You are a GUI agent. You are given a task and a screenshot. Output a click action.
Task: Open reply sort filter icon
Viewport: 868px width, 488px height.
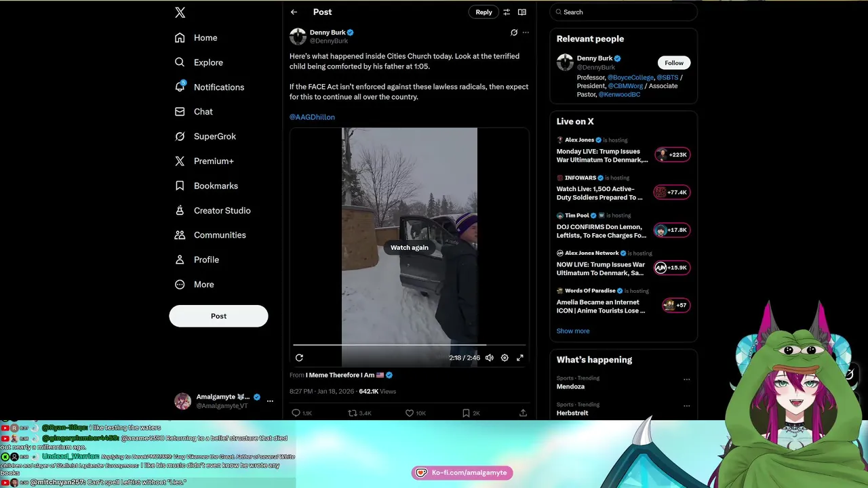point(506,12)
